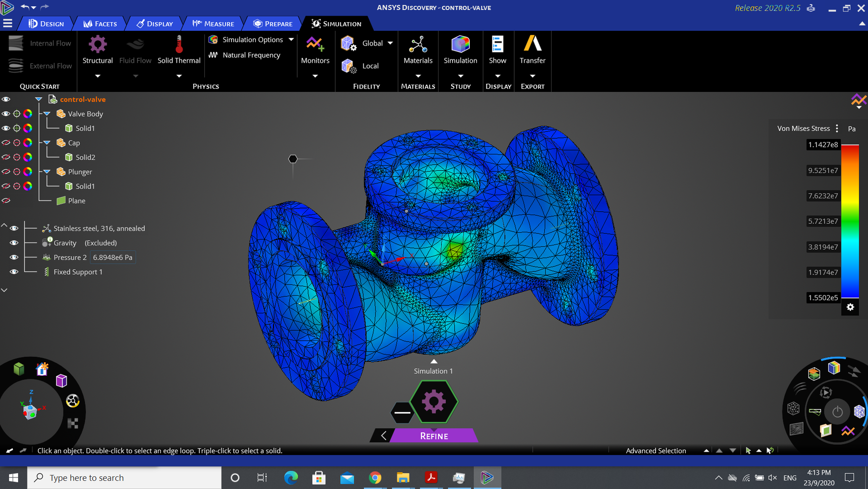
Task: Open the Simulation study tool
Action: tap(460, 50)
